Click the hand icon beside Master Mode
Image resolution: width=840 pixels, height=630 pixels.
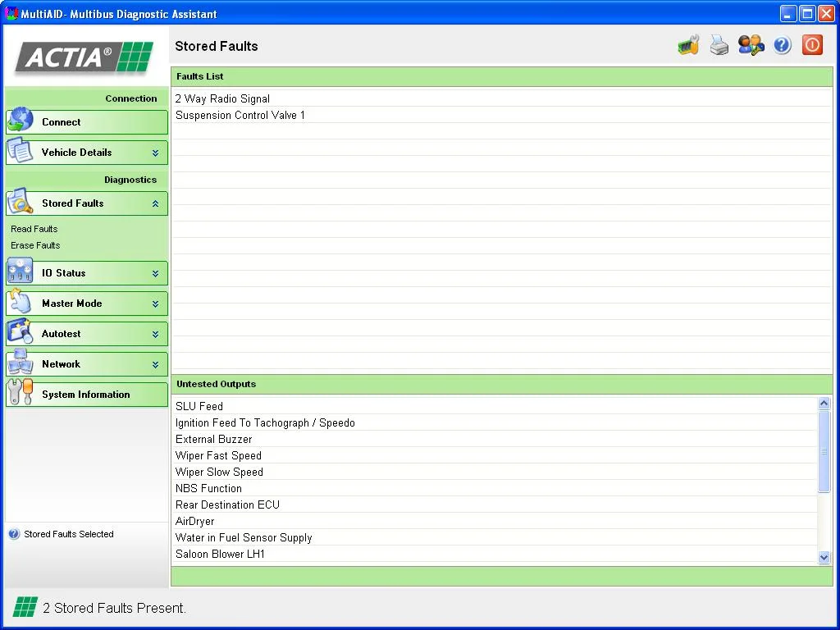click(x=21, y=302)
